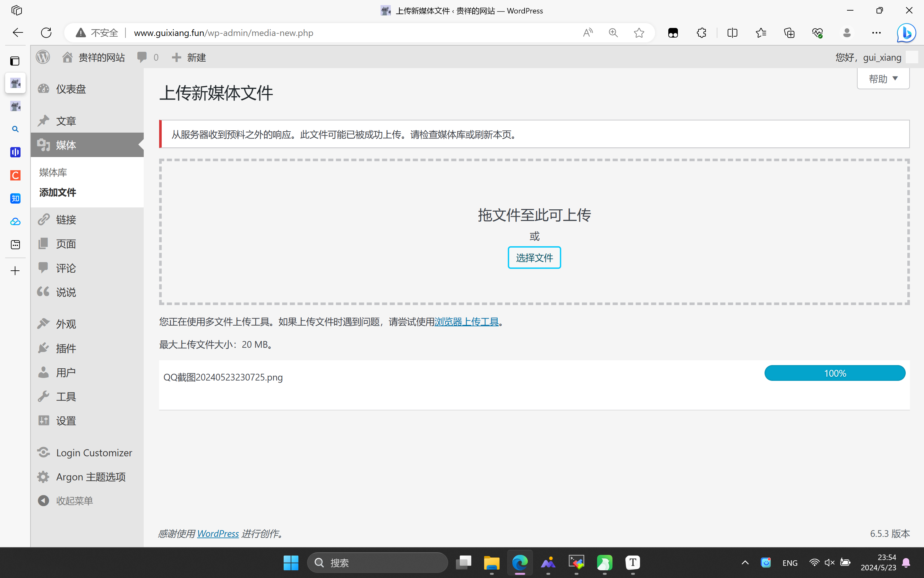The height and width of the screenshot is (578, 924).
Task: Click the 不安全 site security warning
Action: (x=97, y=33)
